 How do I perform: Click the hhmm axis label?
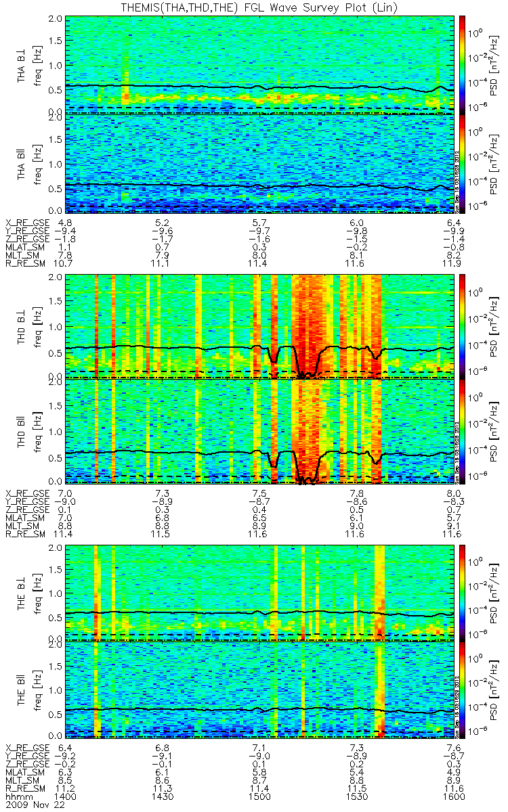[x=17, y=798]
